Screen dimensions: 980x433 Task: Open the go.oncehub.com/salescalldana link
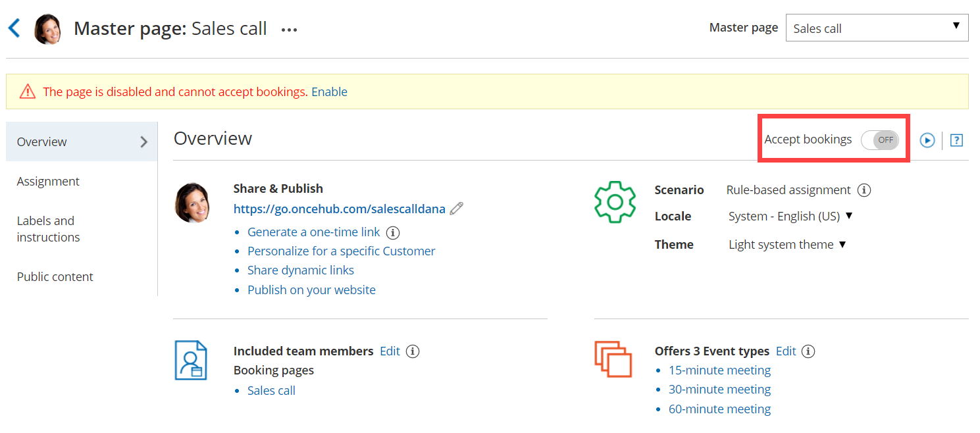pyautogui.click(x=339, y=209)
